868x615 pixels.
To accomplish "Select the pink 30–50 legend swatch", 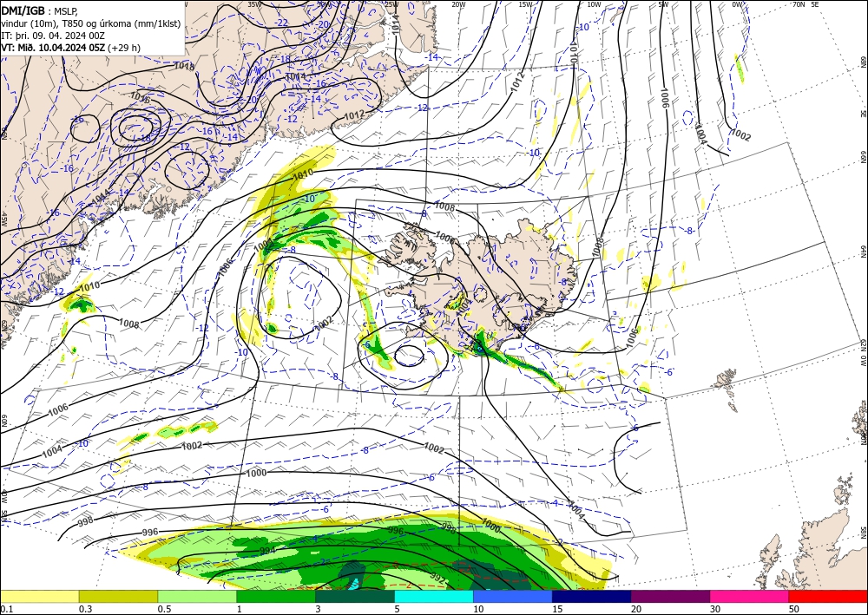I will pos(749,596).
